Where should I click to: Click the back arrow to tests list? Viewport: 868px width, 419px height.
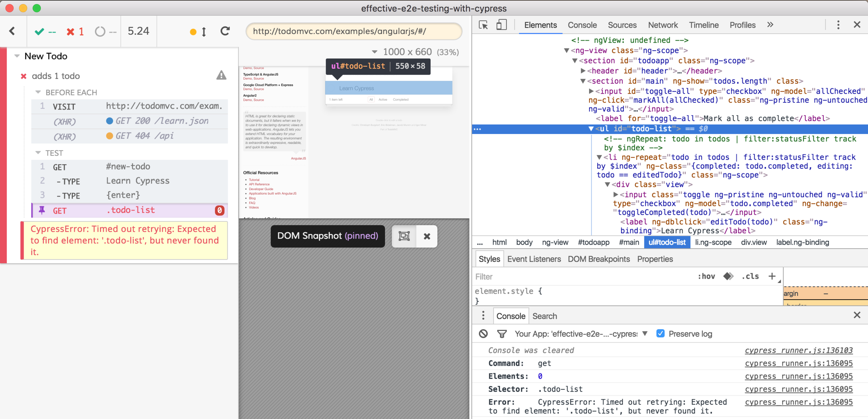pos(12,31)
